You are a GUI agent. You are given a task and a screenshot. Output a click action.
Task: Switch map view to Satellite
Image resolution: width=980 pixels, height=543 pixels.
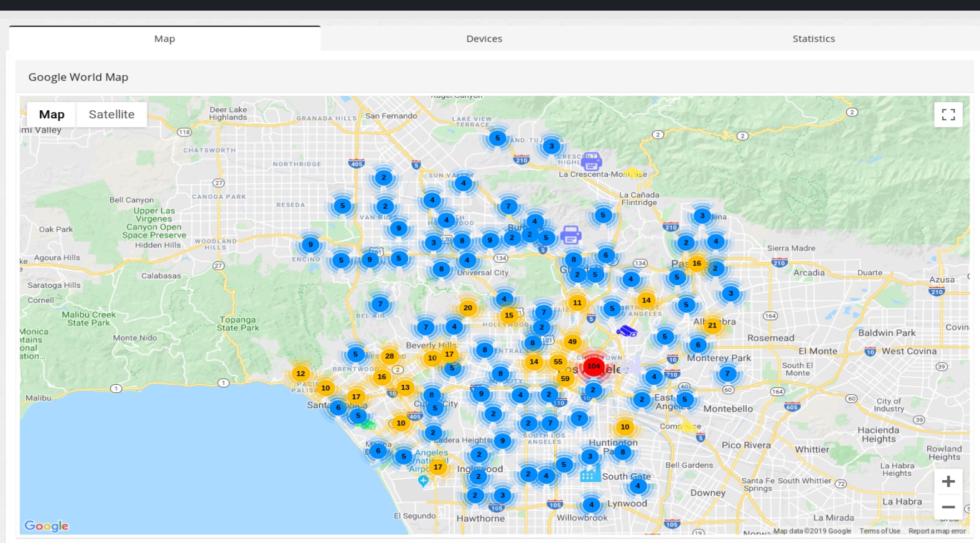pyautogui.click(x=111, y=115)
